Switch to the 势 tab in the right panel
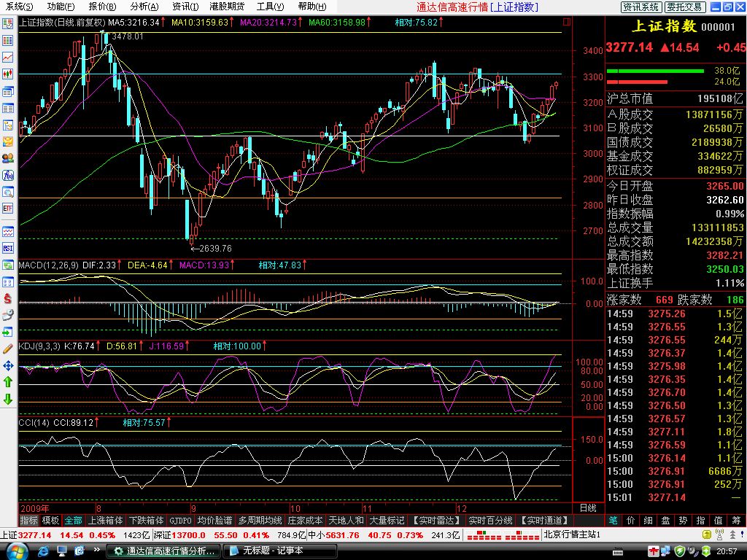The width and height of the screenshot is (747, 560). [x=683, y=521]
